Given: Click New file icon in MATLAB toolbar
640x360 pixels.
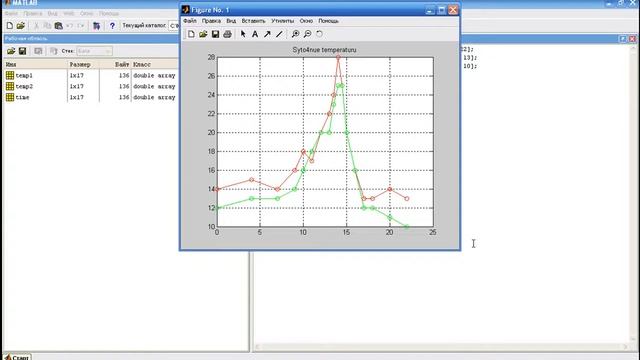Looking at the screenshot, I should click(x=9, y=26).
